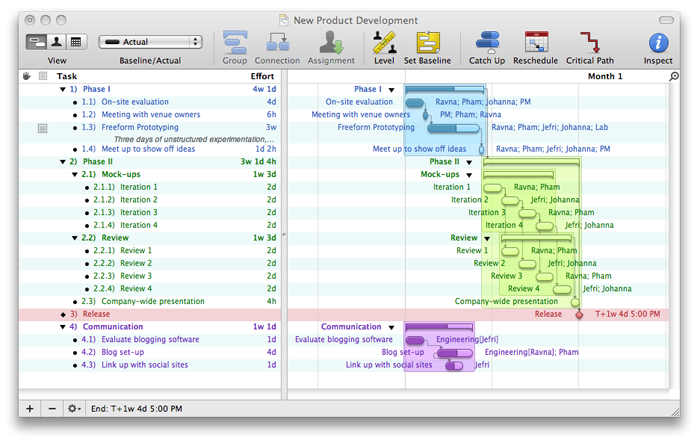Image resolution: width=700 pixels, height=443 pixels.
Task: Click Phase I effort 4w 1d
Action: tap(264, 89)
